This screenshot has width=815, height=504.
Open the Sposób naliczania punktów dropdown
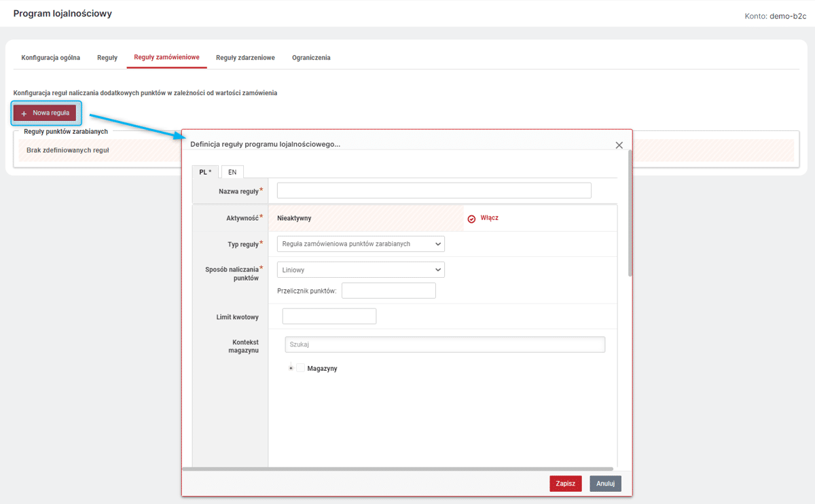click(x=361, y=270)
